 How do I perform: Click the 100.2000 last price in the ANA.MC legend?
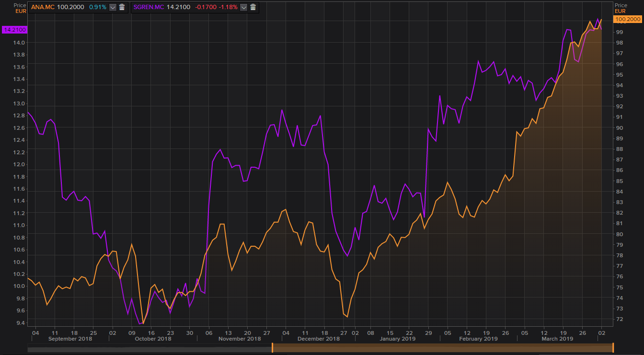coord(70,7)
